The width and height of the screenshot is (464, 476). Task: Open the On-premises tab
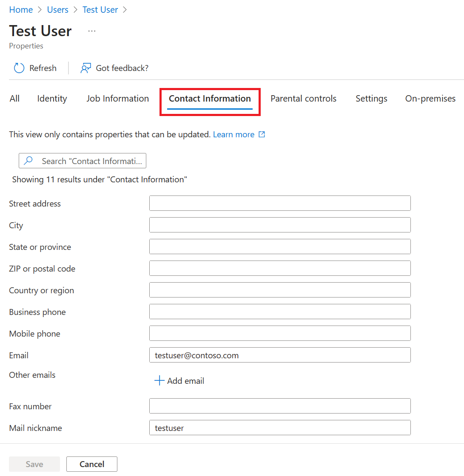click(430, 99)
